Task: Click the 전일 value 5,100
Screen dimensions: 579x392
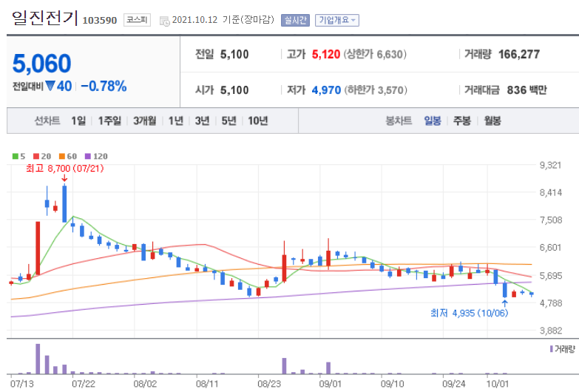Action: coord(234,54)
